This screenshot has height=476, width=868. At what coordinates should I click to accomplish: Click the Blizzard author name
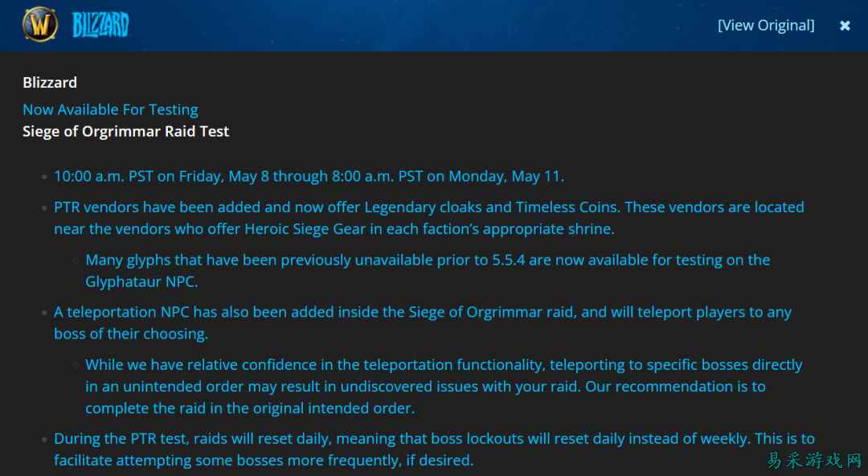pos(50,83)
